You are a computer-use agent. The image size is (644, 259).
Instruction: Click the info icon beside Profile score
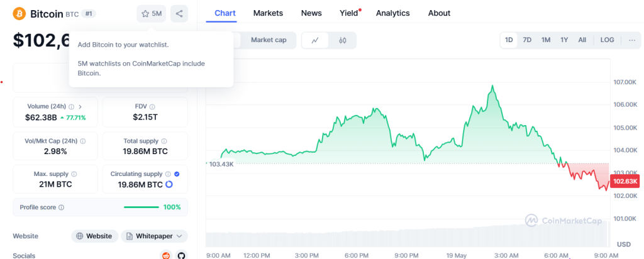coord(61,207)
